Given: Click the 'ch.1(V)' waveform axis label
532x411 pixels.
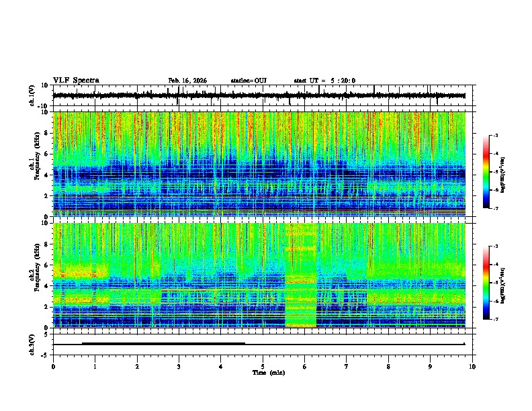Looking at the screenshot, I should pos(32,95).
